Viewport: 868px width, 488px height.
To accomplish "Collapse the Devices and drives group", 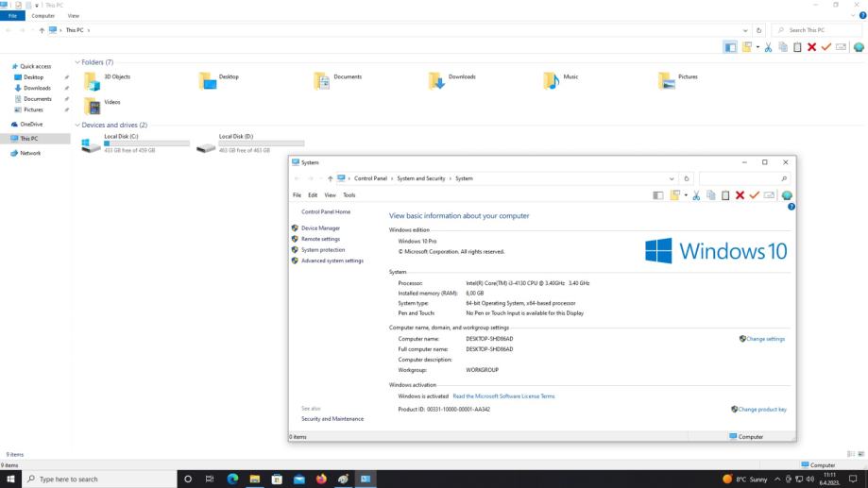I will point(77,125).
